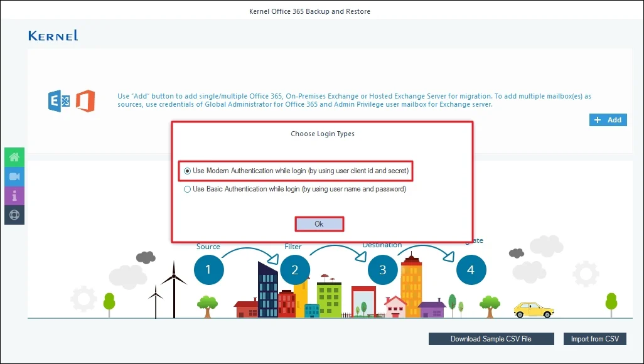Click step 4 circle
644x364 pixels.
tap(471, 270)
